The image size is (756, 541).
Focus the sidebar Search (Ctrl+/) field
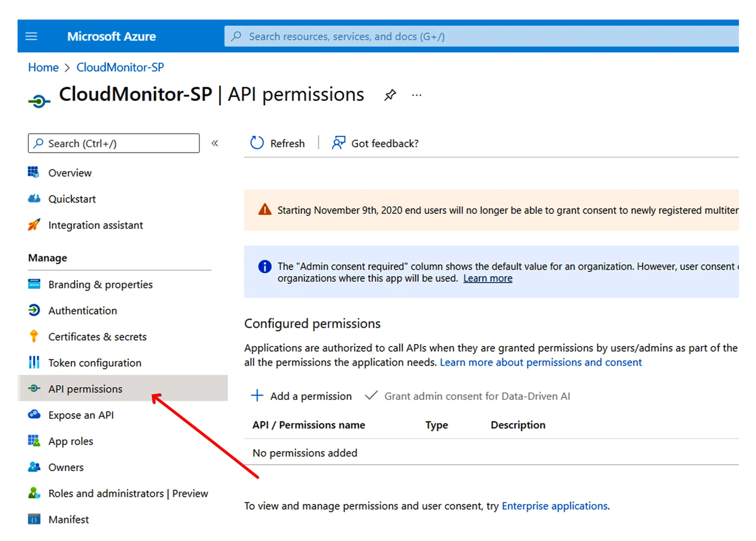114,143
